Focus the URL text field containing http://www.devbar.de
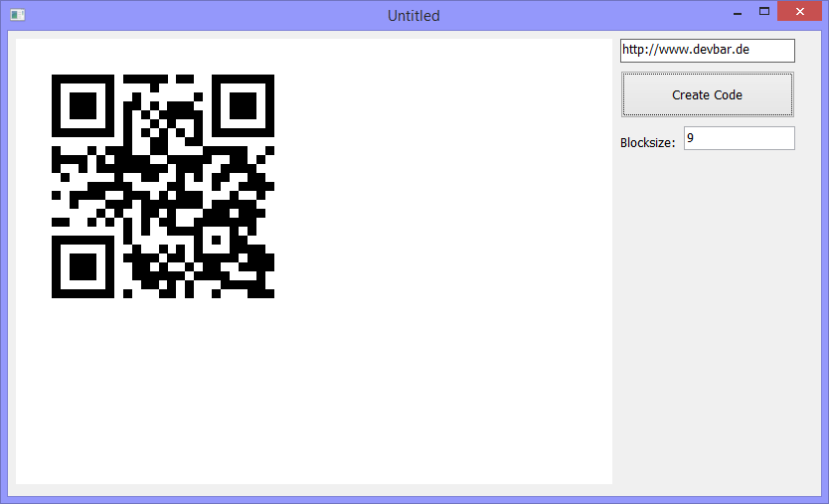The width and height of the screenshot is (829, 504). [708, 51]
